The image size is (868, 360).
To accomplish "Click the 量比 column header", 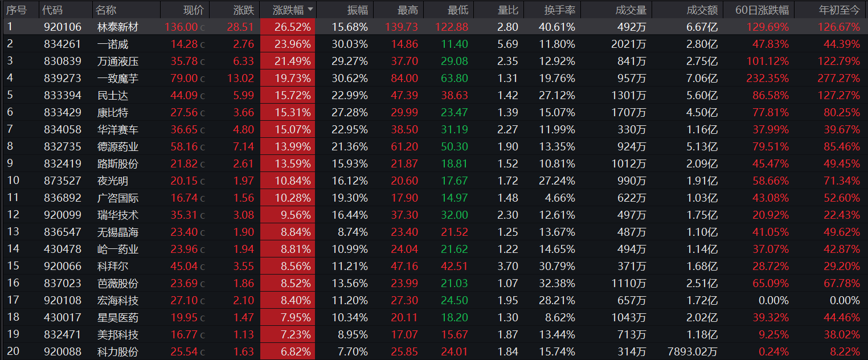I will [507, 10].
